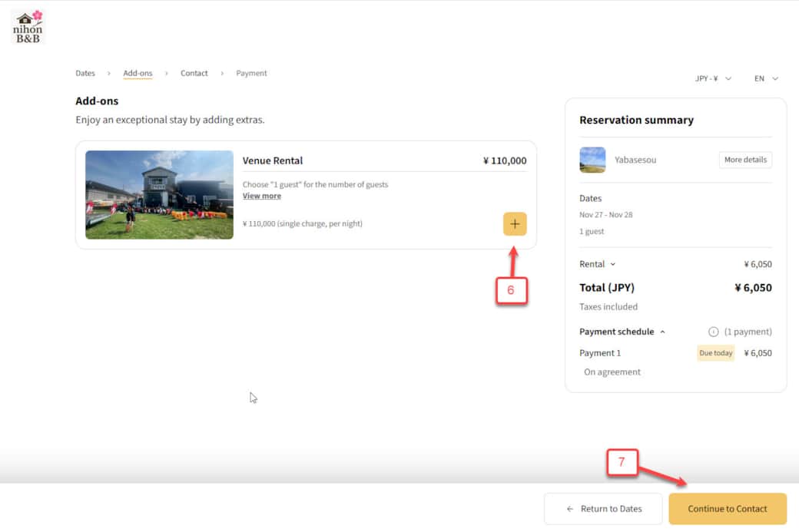Screen dimensions: 799x532
Task: Click Continue to Contact button
Action: tap(728, 508)
